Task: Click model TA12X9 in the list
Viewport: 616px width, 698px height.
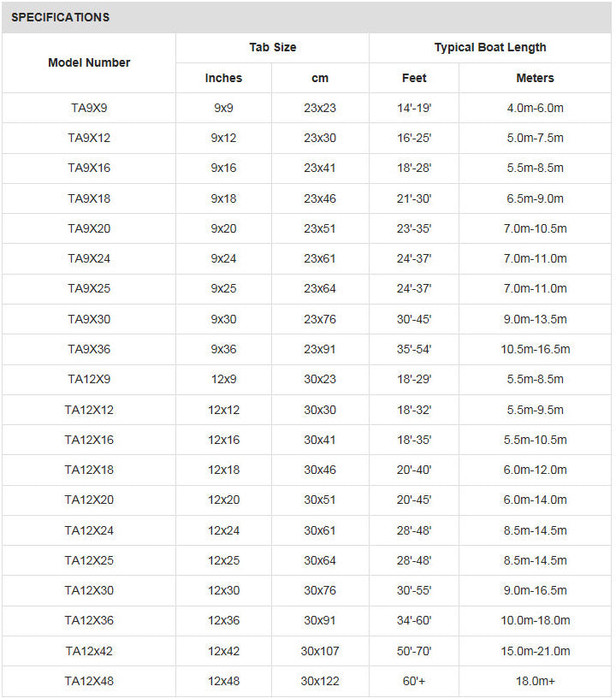Action: pos(89,379)
